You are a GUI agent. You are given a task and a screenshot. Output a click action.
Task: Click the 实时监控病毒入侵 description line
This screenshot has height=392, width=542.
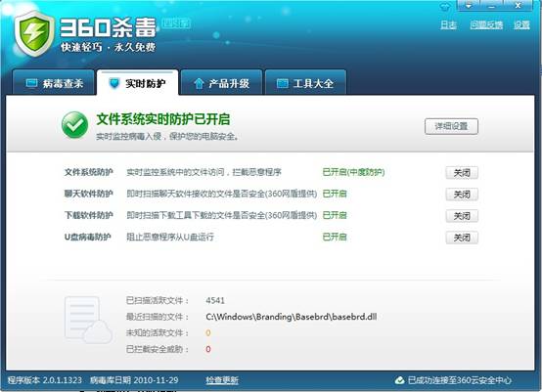pos(167,137)
